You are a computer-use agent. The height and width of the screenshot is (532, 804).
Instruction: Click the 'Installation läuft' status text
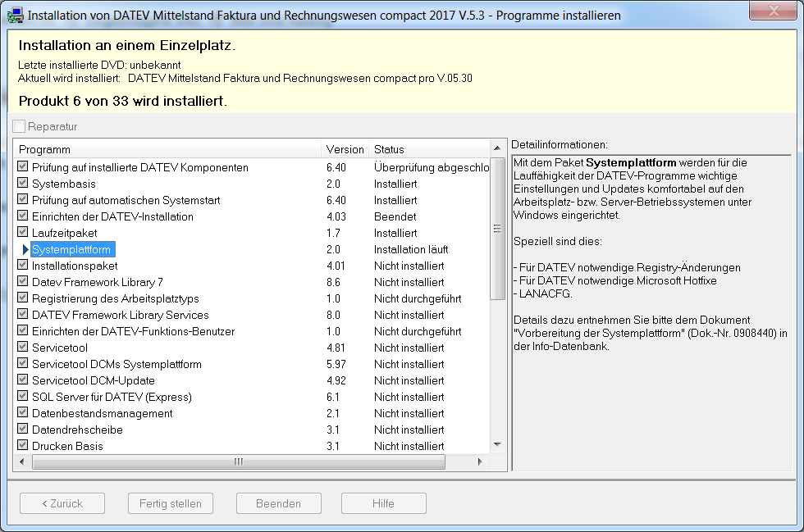coord(411,249)
